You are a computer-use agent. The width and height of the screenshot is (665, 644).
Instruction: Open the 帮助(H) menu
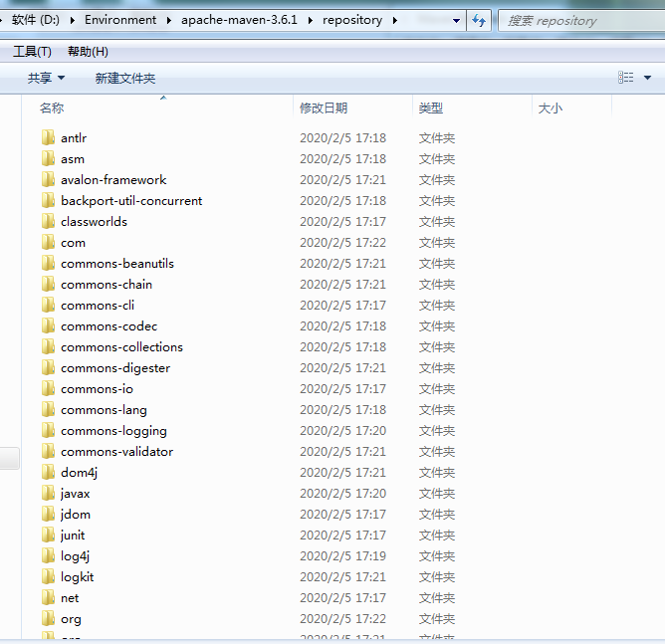(x=88, y=52)
